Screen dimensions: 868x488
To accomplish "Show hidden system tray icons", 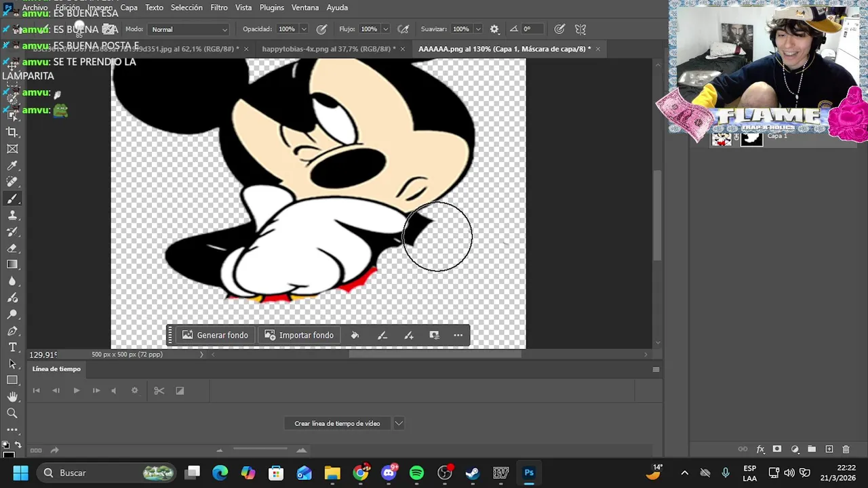I will (684, 473).
